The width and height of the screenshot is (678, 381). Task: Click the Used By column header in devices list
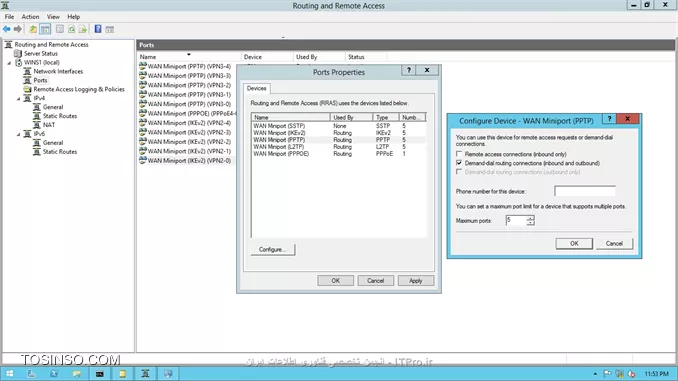pyautogui.click(x=351, y=117)
